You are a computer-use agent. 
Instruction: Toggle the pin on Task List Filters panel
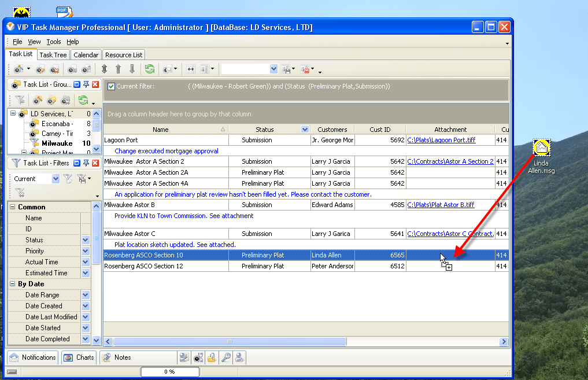[x=86, y=163]
